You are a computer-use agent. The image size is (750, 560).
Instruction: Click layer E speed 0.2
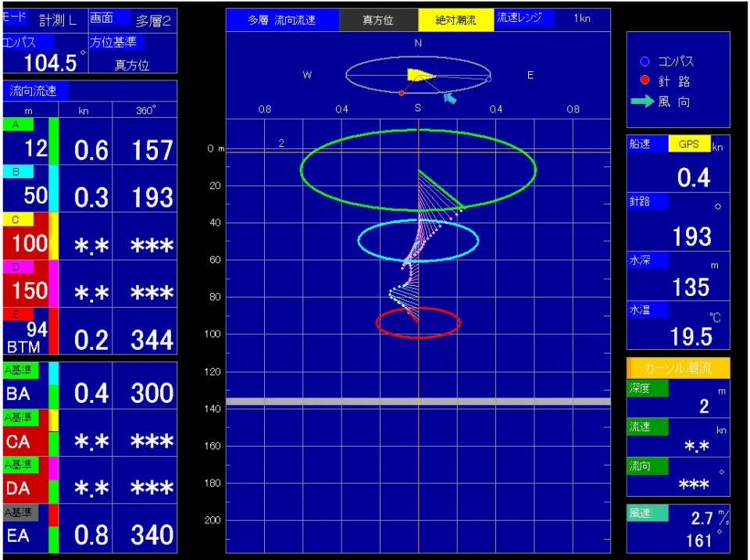(x=91, y=340)
